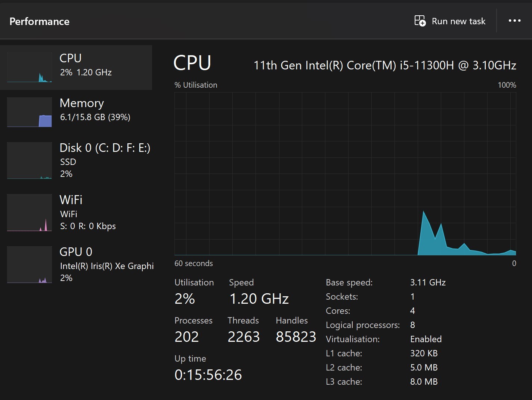The height and width of the screenshot is (400, 532).
Task: Click the Run new task icon
Action: point(420,21)
